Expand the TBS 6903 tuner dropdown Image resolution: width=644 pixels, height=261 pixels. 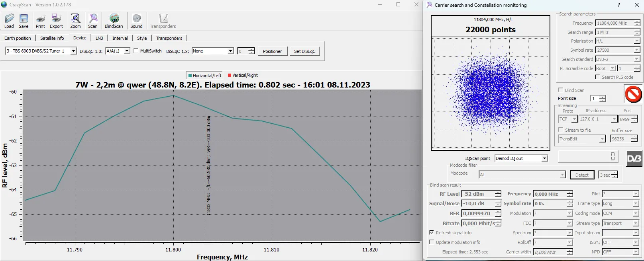click(73, 51)
